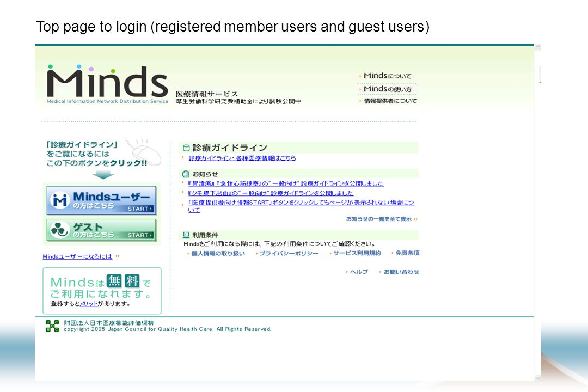Open 'サービス利用規約' link

pos(357,253)
